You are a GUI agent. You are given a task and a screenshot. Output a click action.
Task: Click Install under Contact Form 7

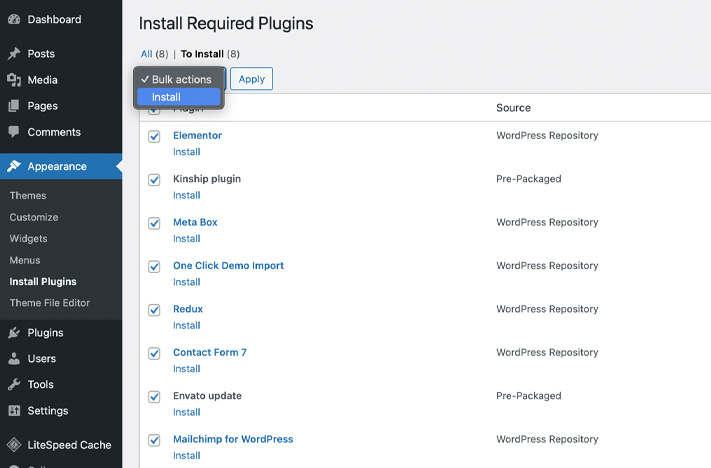coord(186,369)
